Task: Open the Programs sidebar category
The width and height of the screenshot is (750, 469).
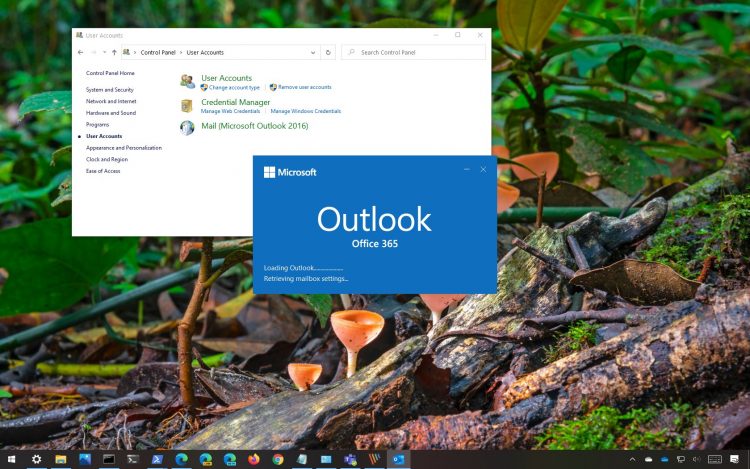Action: [x=98, y=124]
